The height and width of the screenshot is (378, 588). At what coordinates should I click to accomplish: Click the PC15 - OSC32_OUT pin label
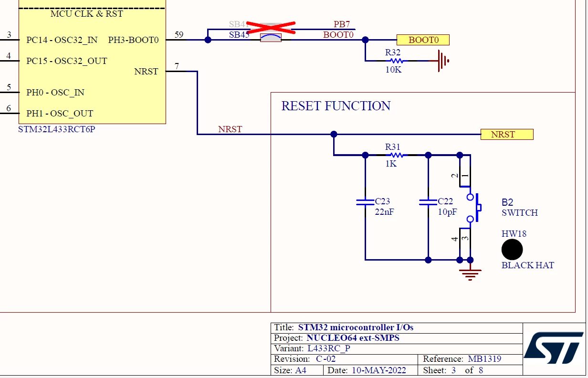click(x=67, y=61)
